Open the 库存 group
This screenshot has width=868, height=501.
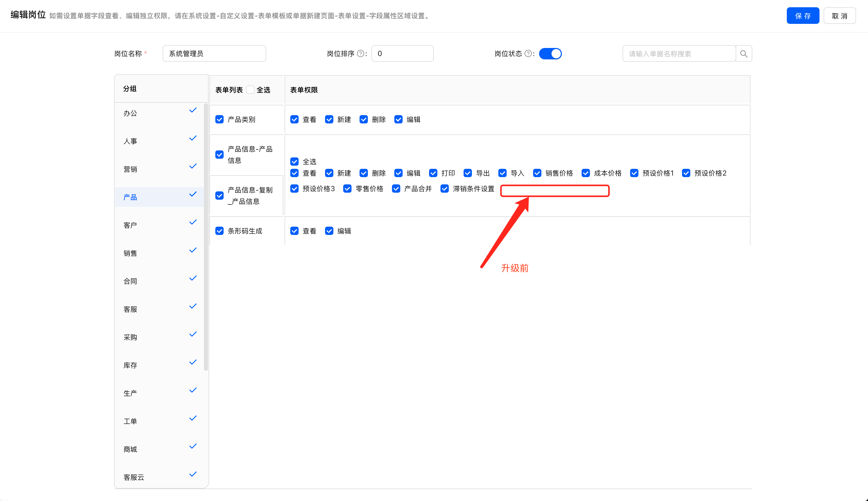(159, 365)
